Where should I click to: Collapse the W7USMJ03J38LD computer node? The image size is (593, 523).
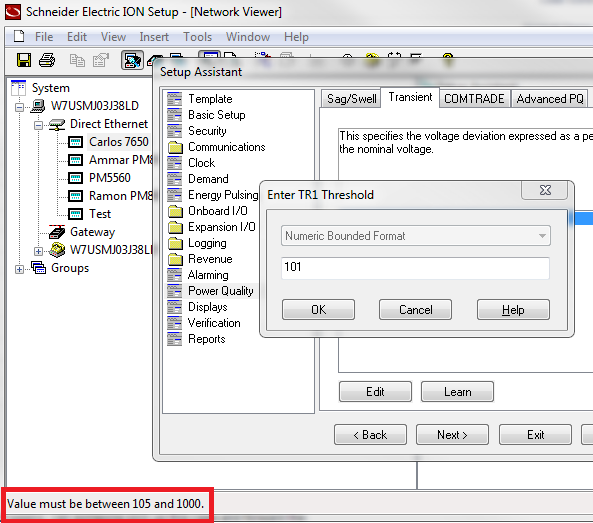pyautogui.click(x=19, y=107)
